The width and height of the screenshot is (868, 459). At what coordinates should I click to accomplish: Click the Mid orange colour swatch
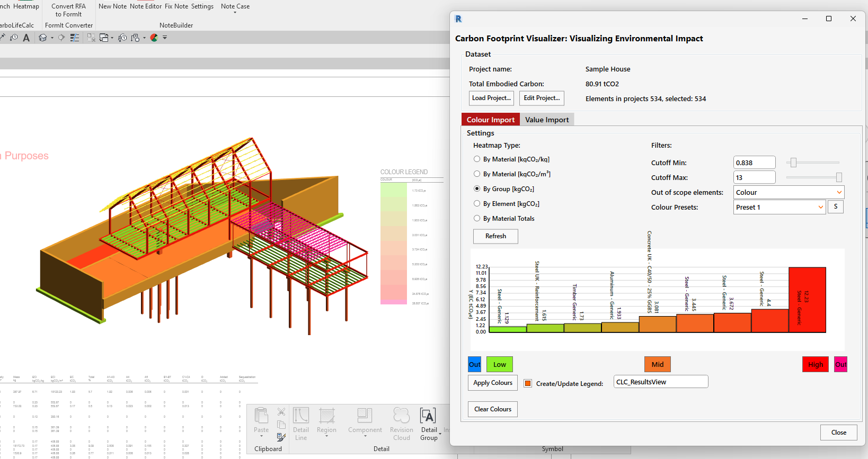(657, 364)
